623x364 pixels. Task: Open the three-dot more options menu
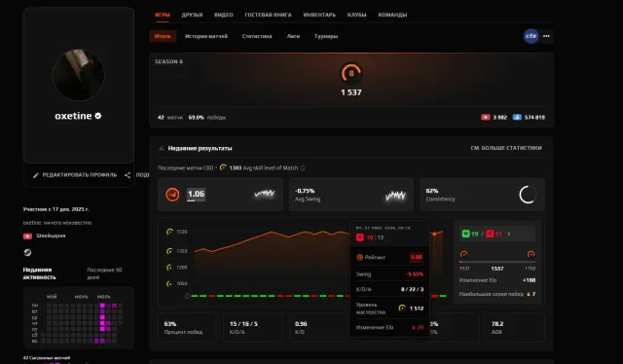click(546, 36)
